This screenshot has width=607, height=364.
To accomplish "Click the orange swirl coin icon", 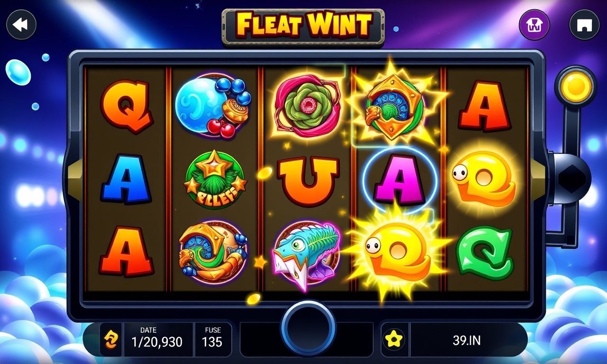I will point(111,339).
